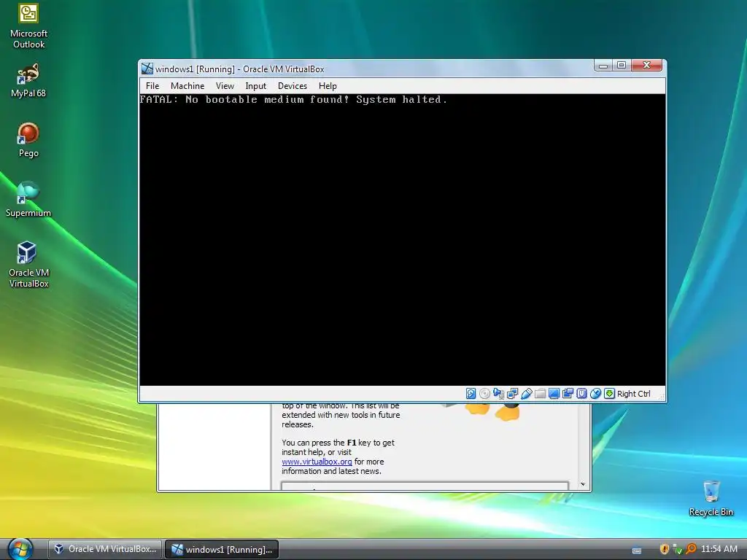Click the keyboard icon in the taskbar

point(636,551)
